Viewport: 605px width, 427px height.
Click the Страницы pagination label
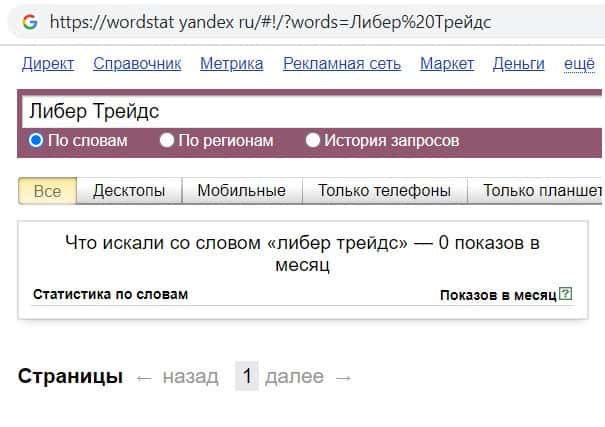pos(70,376)
